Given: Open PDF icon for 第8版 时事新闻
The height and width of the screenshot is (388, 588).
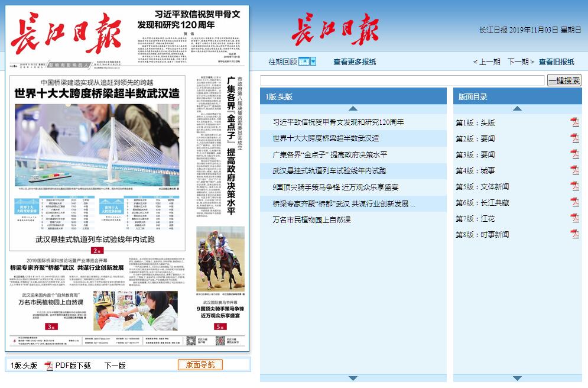Looking at the screenshot, I should point(574,234).
